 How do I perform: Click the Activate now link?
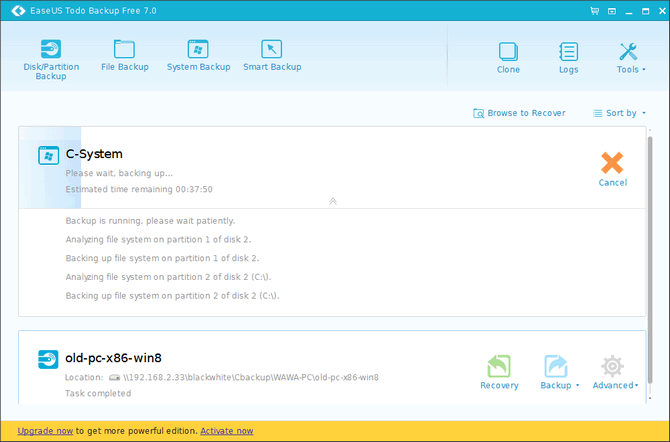pos(227,431)
